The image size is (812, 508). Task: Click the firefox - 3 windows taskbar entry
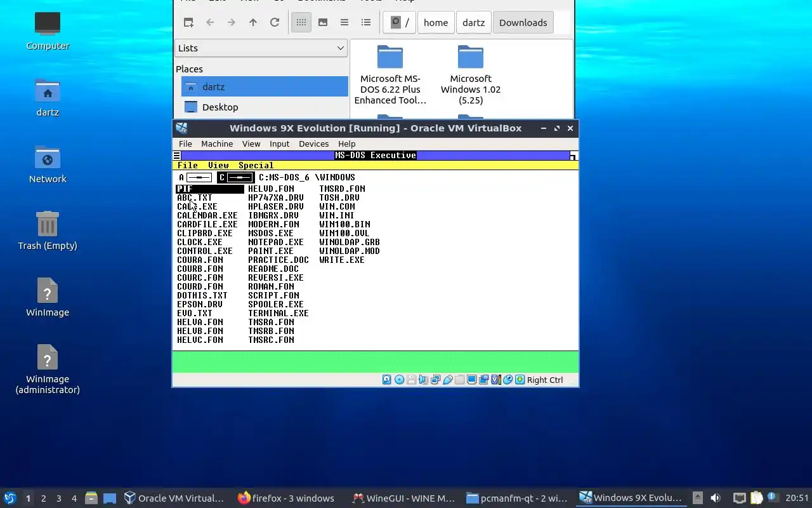(287, 498)
